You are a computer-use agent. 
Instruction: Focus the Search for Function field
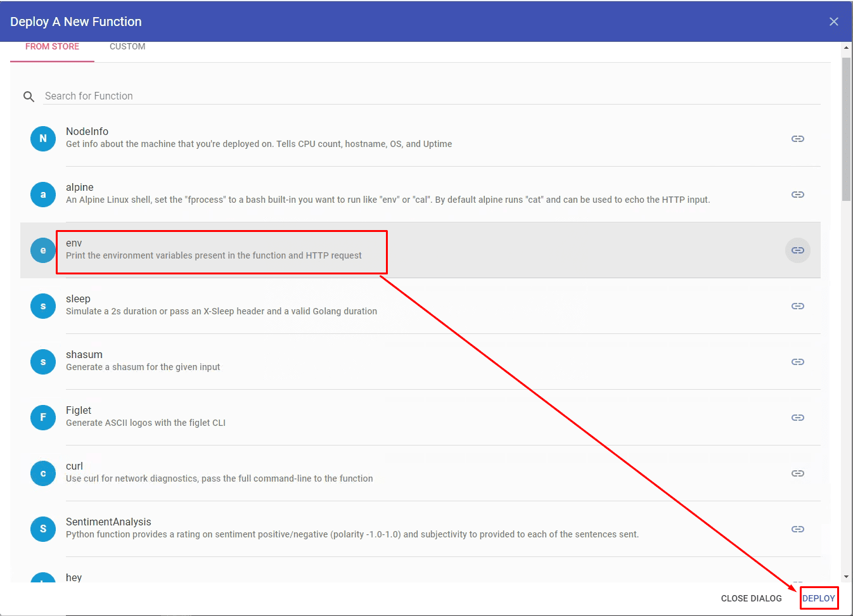[432, 96]
